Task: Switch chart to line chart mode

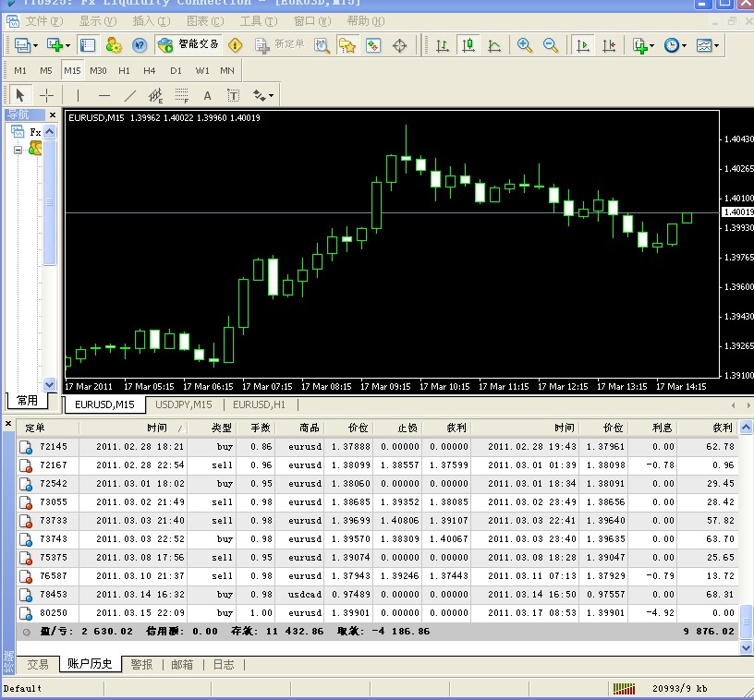Action: click(x=494, y=44)
